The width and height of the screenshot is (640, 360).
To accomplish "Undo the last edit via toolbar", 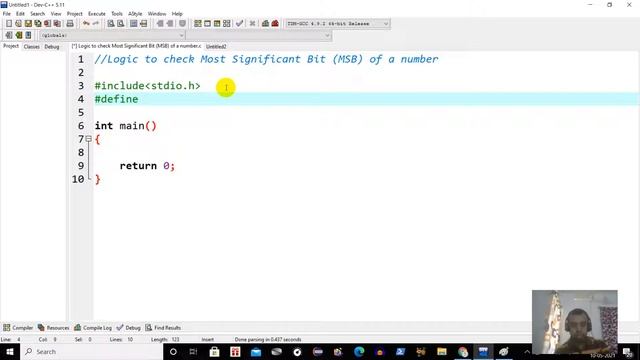I will 86,24.
